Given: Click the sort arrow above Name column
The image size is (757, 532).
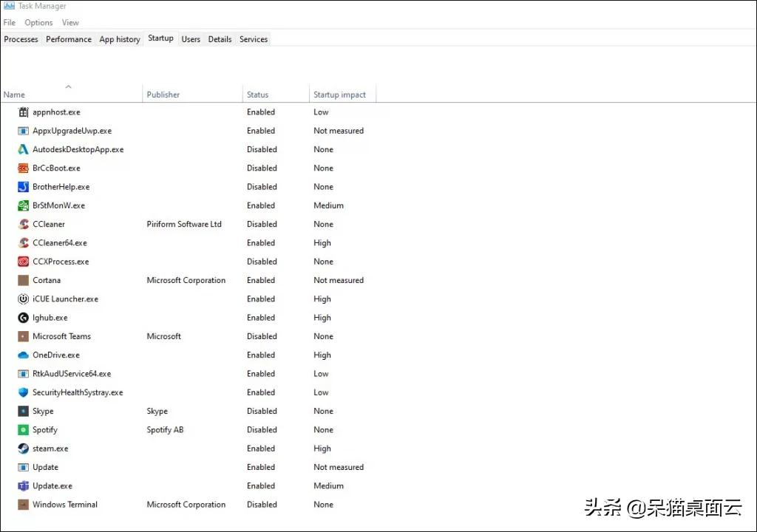Looking at the screenshot, I should click(69, 87).
